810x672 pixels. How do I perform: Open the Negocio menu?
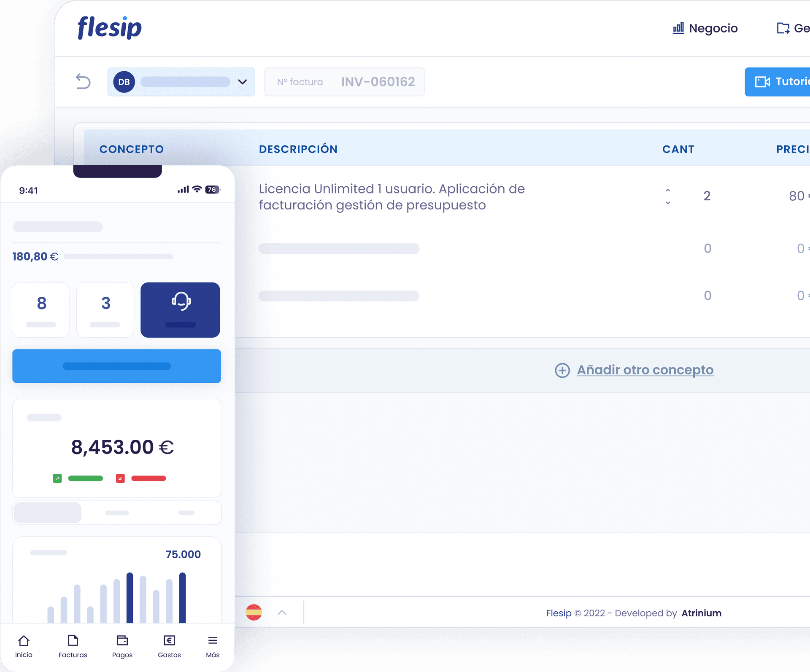pyautogui.click(x=713, y=28)
